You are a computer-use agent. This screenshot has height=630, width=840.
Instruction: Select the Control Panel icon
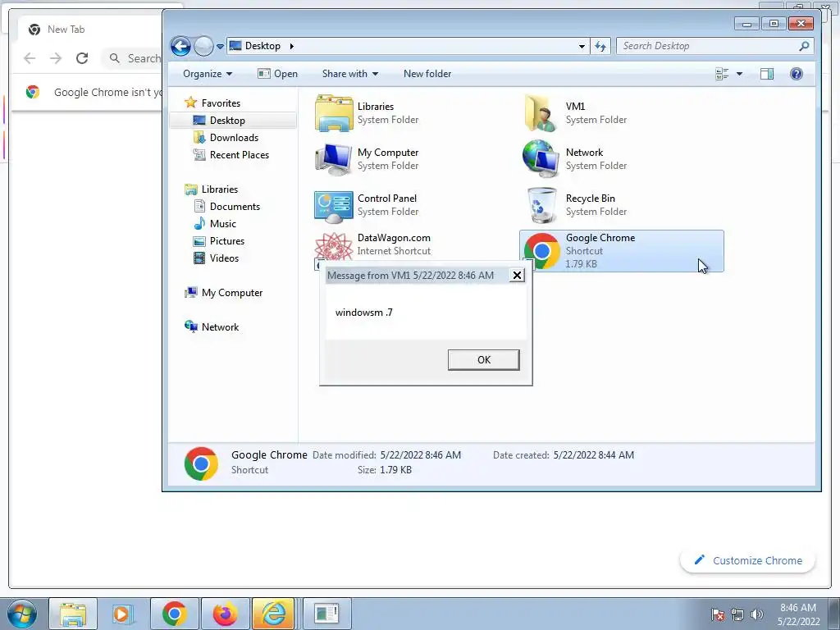334,206
